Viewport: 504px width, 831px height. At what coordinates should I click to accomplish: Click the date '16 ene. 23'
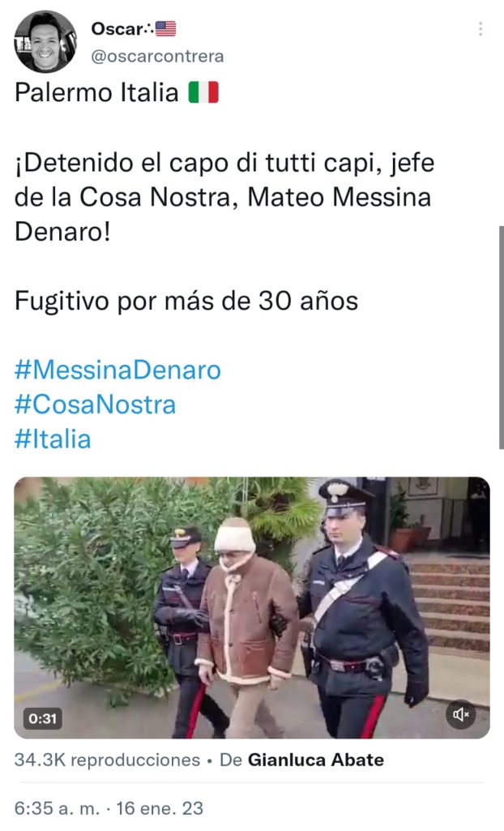160,808
